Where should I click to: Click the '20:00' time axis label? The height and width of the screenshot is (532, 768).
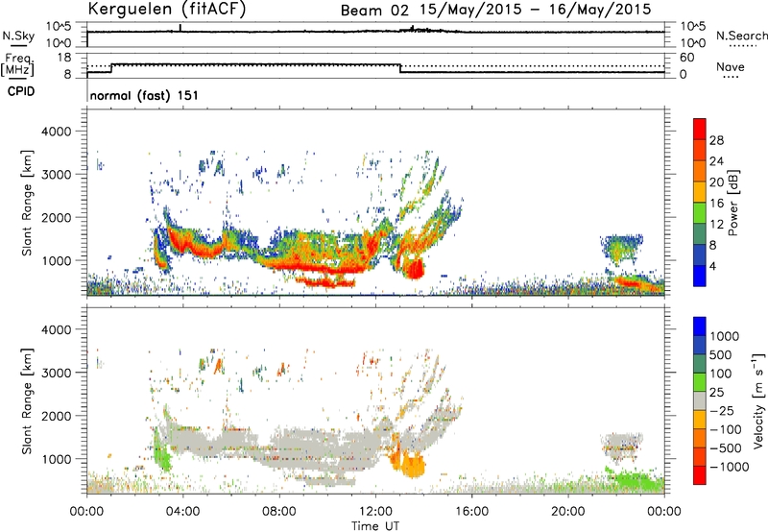click(x=567, y=512)
